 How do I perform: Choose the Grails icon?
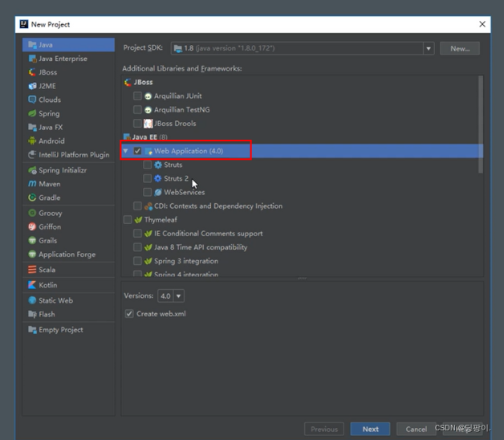[32, 240]
